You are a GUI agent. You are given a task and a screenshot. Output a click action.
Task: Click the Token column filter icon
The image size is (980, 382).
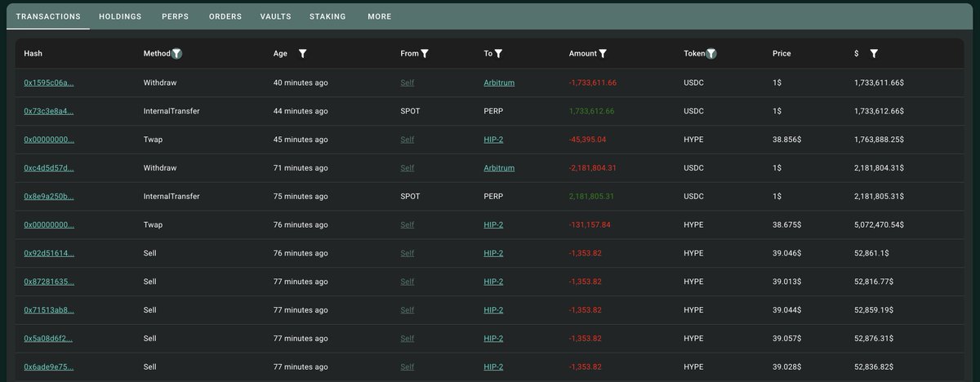711,54
